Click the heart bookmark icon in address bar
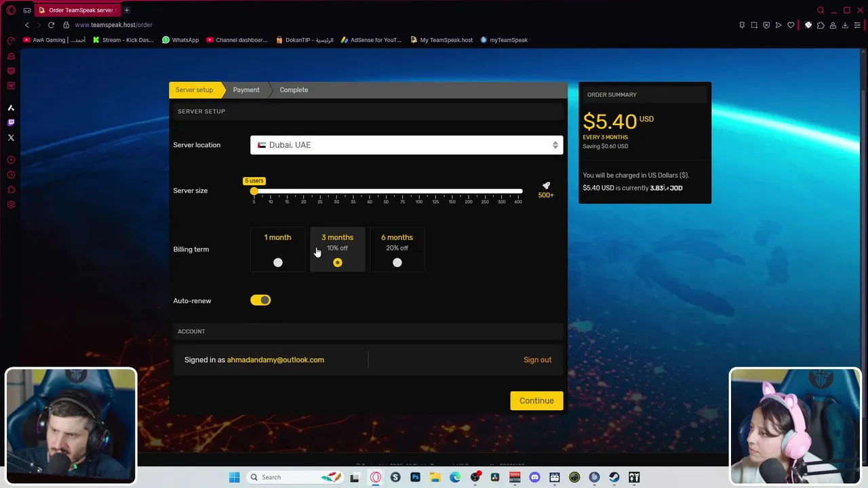The width and height of the screenshot is (868, 488). click(791, 25)
